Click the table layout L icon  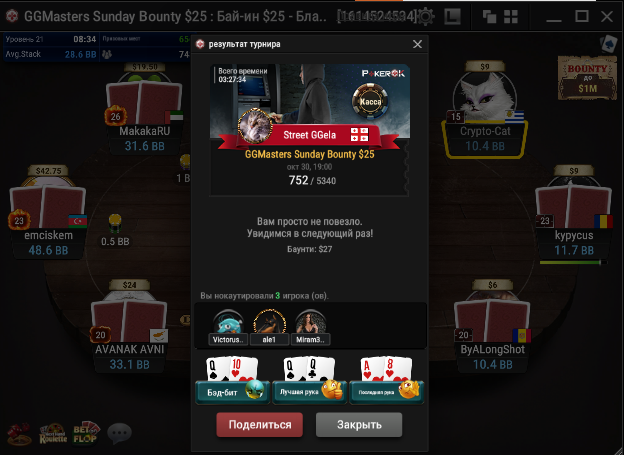point(452,17)
